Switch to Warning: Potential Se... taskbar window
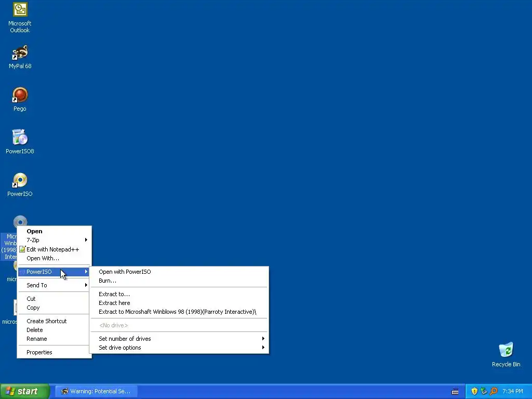 click(x=96, y=391)
